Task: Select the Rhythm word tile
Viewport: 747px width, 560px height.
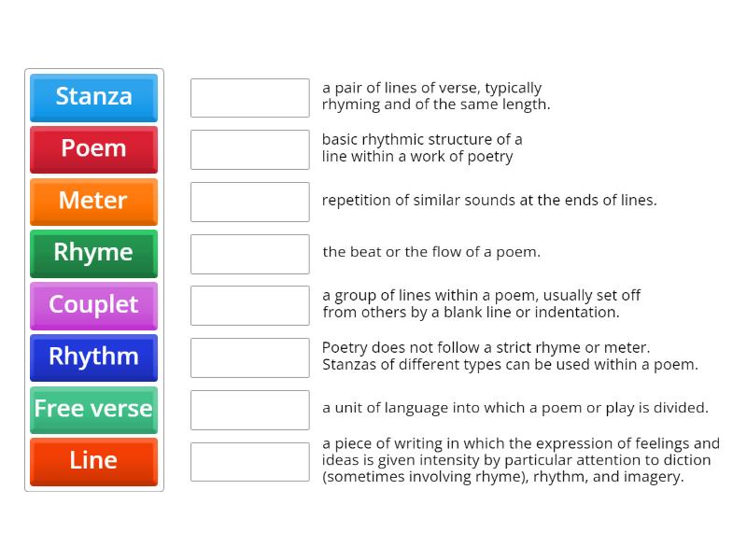Action: (x=93, y=357)
